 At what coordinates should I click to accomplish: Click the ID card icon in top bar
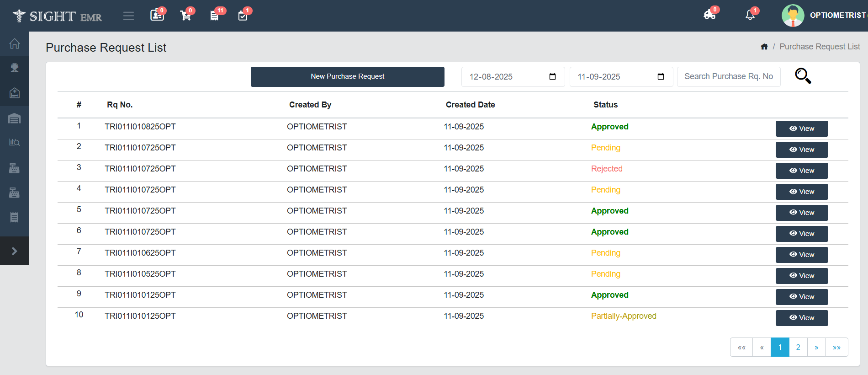pyautogui.click(x=157, y=16)
